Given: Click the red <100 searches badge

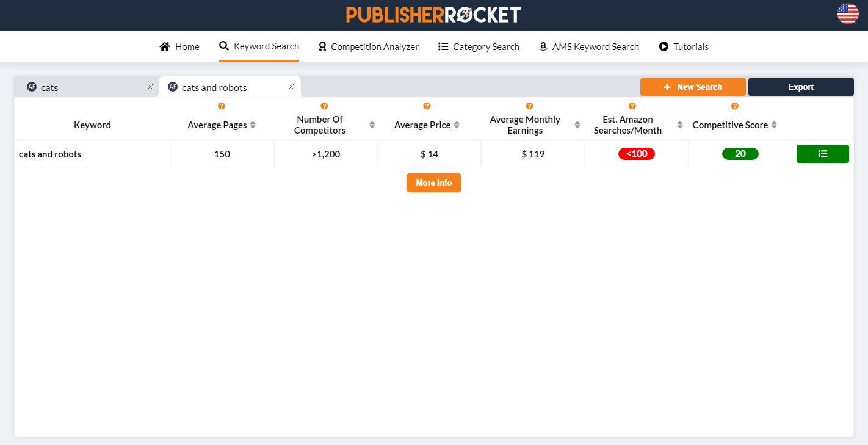Looking at the screenshot, I should 637,154.
